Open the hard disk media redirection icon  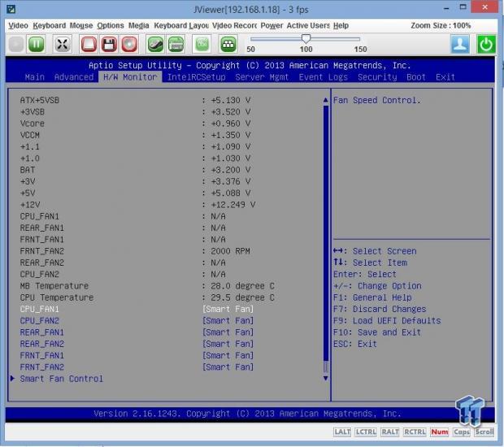[89, 44]
